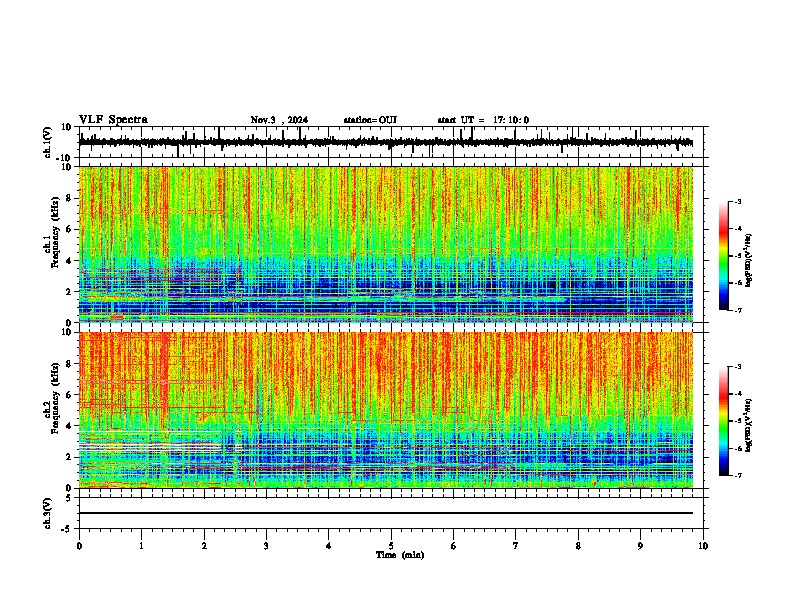Click the ch.1 "Frequency (kHz)" axis label
Viewport: 792px width, 612px height.
pos(55,233)
